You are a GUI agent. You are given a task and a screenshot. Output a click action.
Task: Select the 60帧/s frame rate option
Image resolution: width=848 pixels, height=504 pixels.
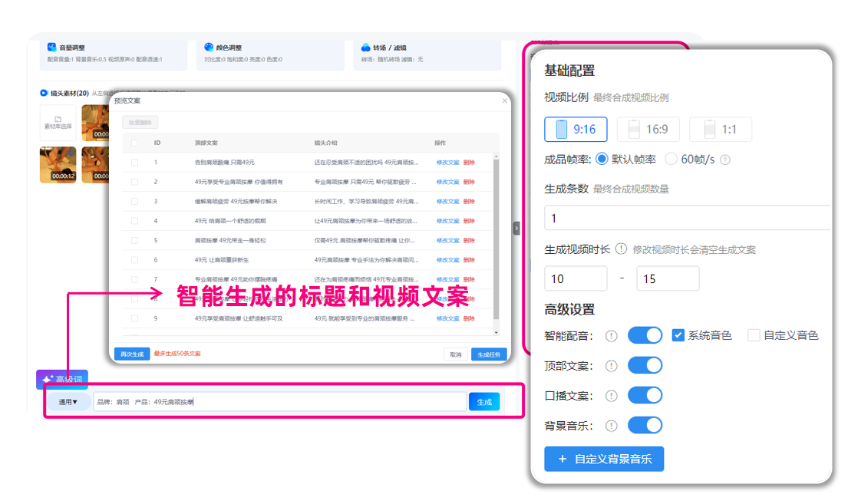671,160
